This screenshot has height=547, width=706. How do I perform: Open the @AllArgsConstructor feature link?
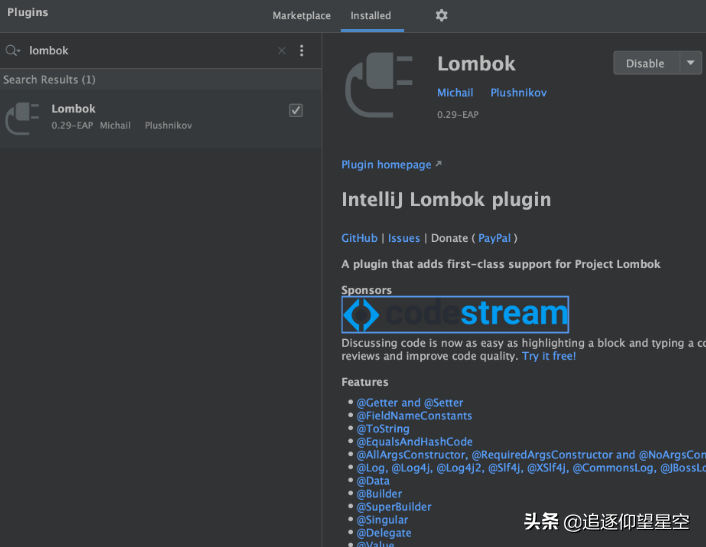531,455
